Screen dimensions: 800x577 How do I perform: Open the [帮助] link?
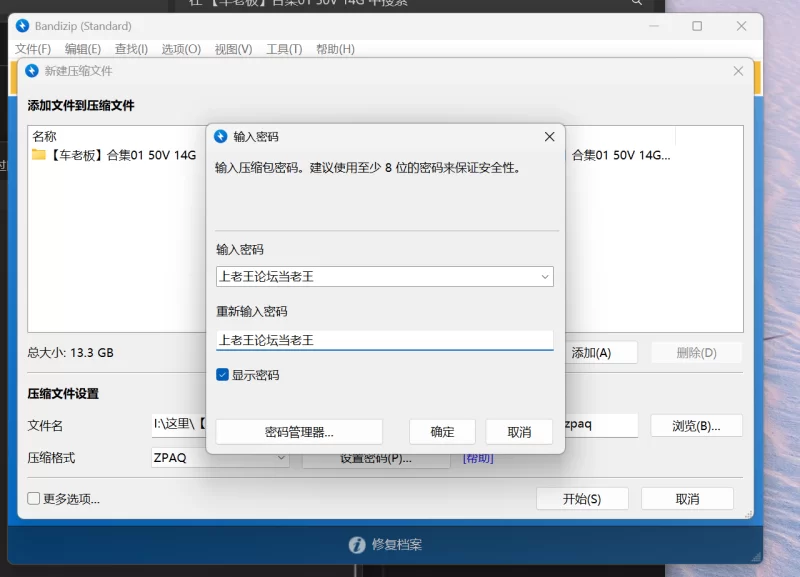coord(478,459)
